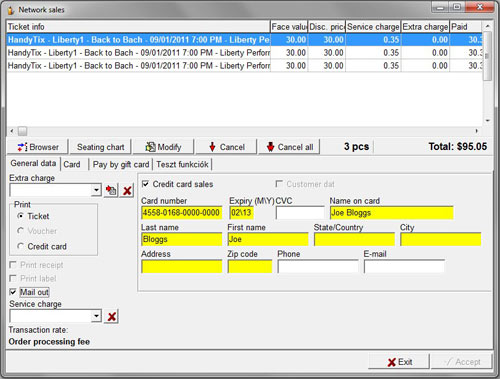The width and height of the screenshot is (500, 379).
Task: Select the Ticket print radio button
Action: coord(21,216)
